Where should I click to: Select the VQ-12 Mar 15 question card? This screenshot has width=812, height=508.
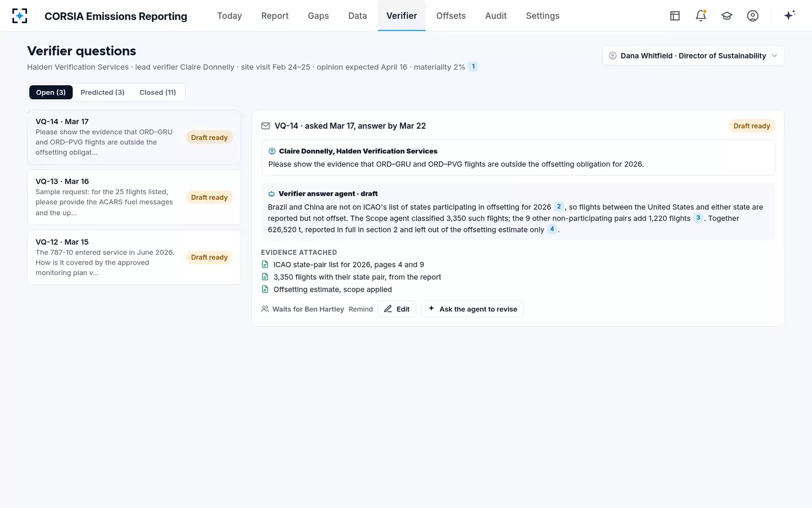[x=134, y=257]
